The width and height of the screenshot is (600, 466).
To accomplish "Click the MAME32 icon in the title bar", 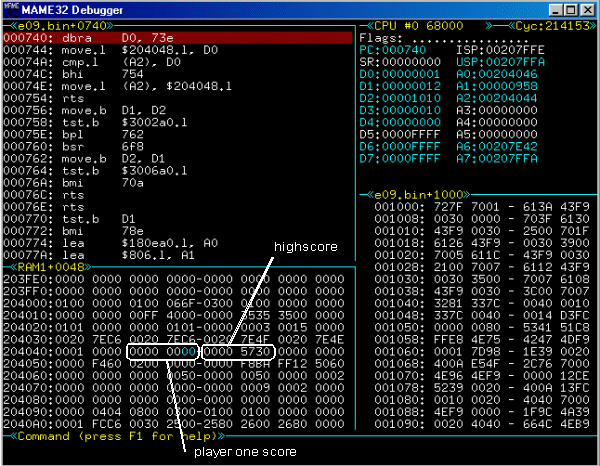I will [10, 9].
